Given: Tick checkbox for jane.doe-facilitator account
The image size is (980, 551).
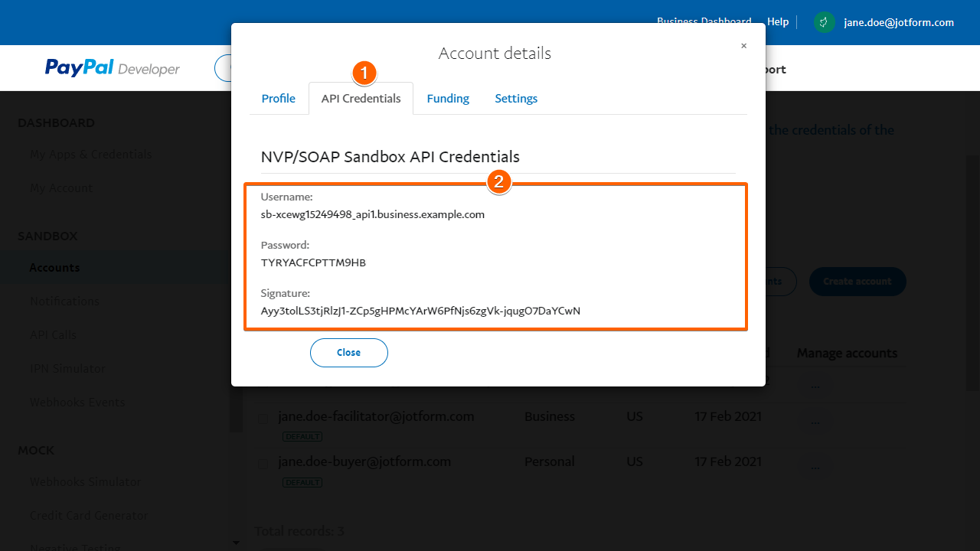Looking at the screenshot, I should (263, 419).
